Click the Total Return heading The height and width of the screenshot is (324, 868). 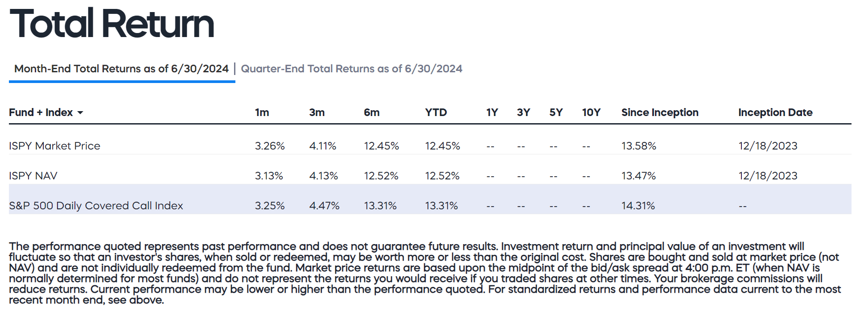(112, 24)
